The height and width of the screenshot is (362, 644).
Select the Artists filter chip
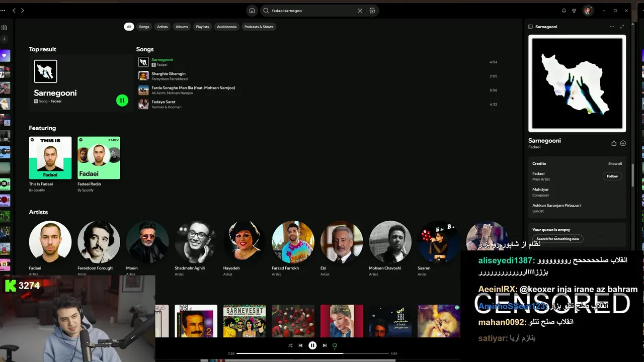coord(163,27)
